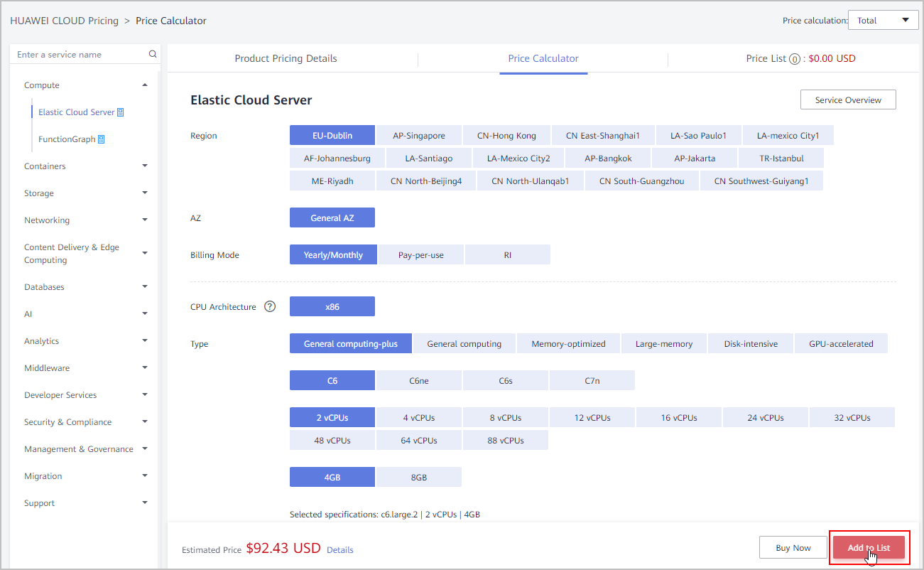Select 88 vCPUs option

[506, 441]
